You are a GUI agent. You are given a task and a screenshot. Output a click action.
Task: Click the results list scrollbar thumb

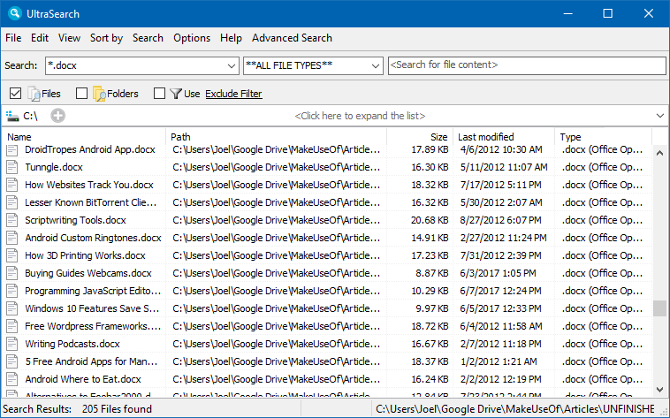pos(660,308)
